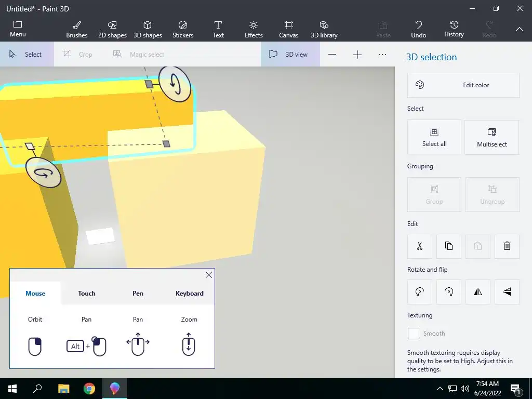Viewport: 532px width, 399px height.
Task: Collapse the ribbon with the chevron
Action: 520,30
